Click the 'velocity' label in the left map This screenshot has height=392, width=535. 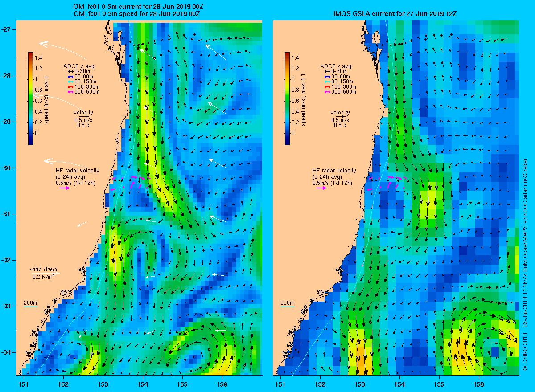[83, 113]
